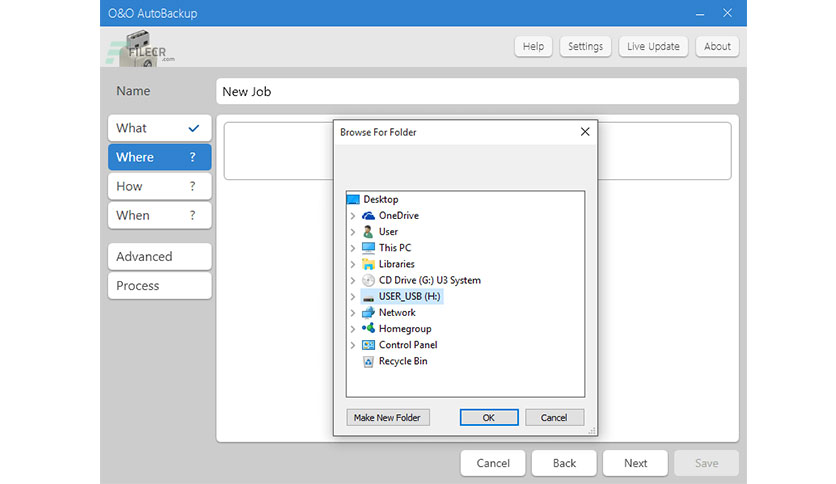Click OK in Browse For Folder

(x=489, y=417)
